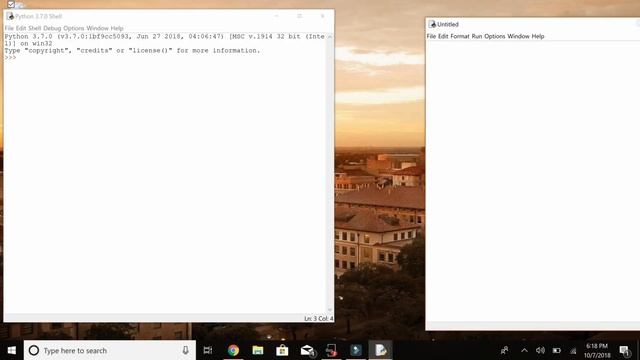The image size is (640, 360).
Task: Launch Google Chrome from the taskbar
Action: tap(233, 350)
